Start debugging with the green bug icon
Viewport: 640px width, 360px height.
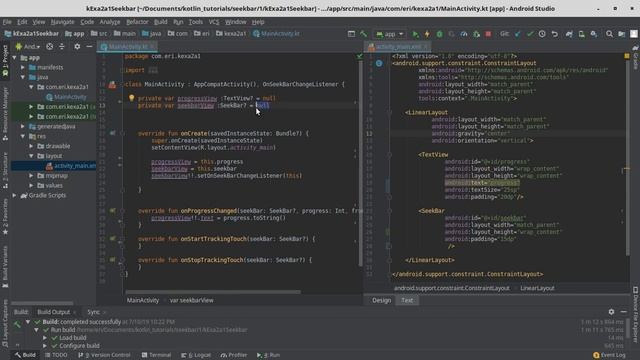pyautogui.click(x=439, y=34)
